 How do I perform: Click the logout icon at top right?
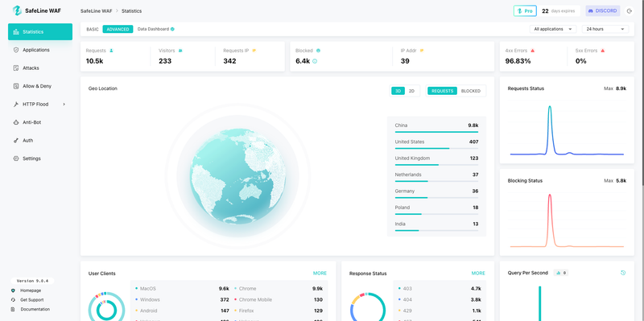(630, 11)
